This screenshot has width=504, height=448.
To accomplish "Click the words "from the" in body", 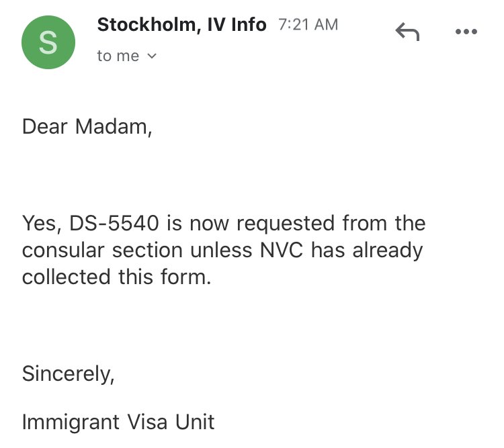I will tap(384, 223).
